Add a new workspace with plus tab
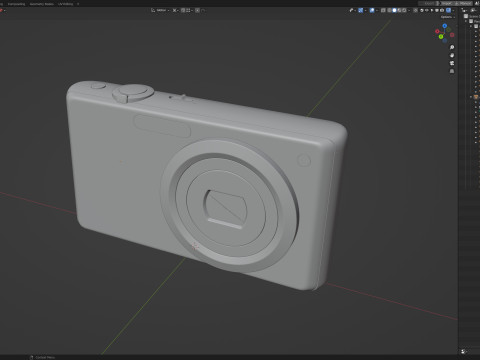 click(x=78, y=4)
